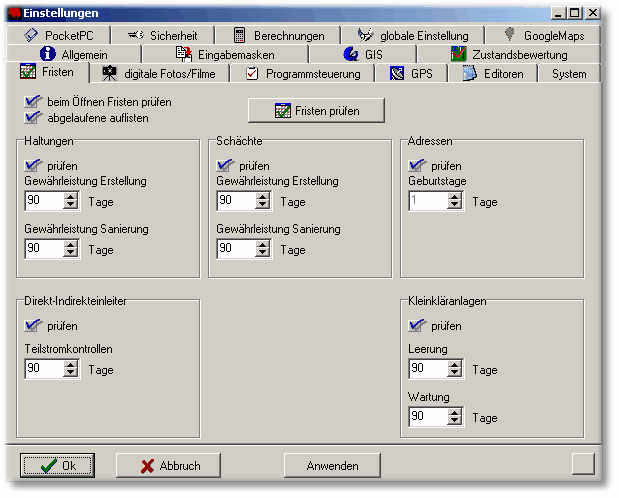This screenshot has height=498, width=619.
Task: Click the Schächte Gewährleistung Sanierung input field
Action: pos(235,249)
